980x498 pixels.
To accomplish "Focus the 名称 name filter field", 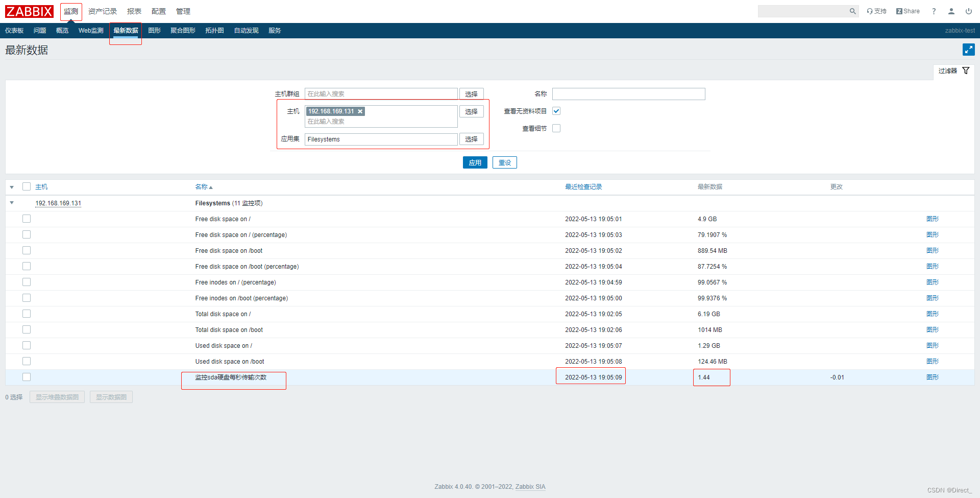I will (x=629, y=94).
